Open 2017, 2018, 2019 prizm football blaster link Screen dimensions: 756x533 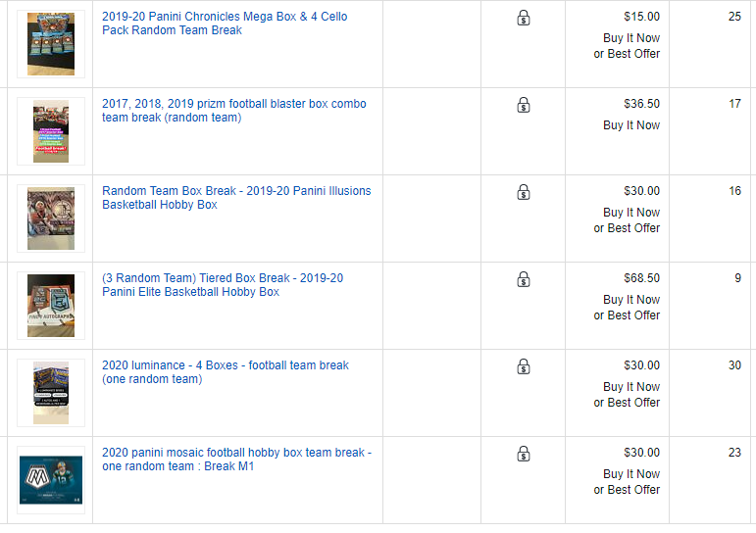[x=233, y=111]
